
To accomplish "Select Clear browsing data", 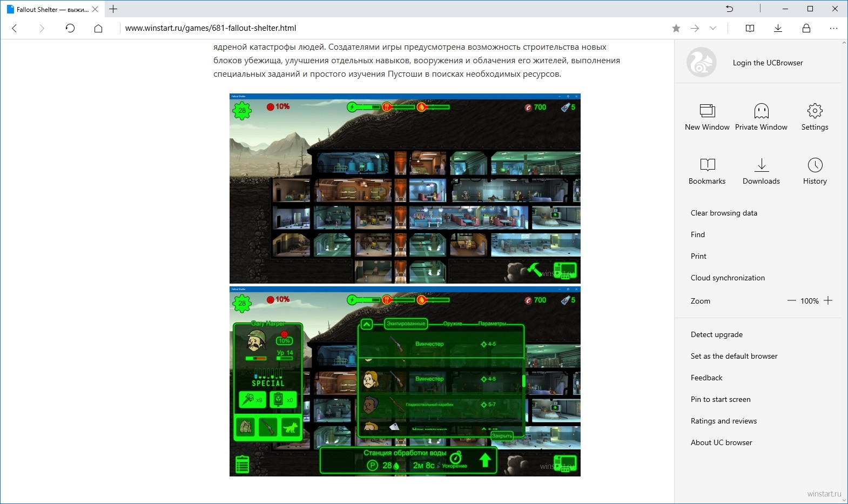I will pos(724,213).
